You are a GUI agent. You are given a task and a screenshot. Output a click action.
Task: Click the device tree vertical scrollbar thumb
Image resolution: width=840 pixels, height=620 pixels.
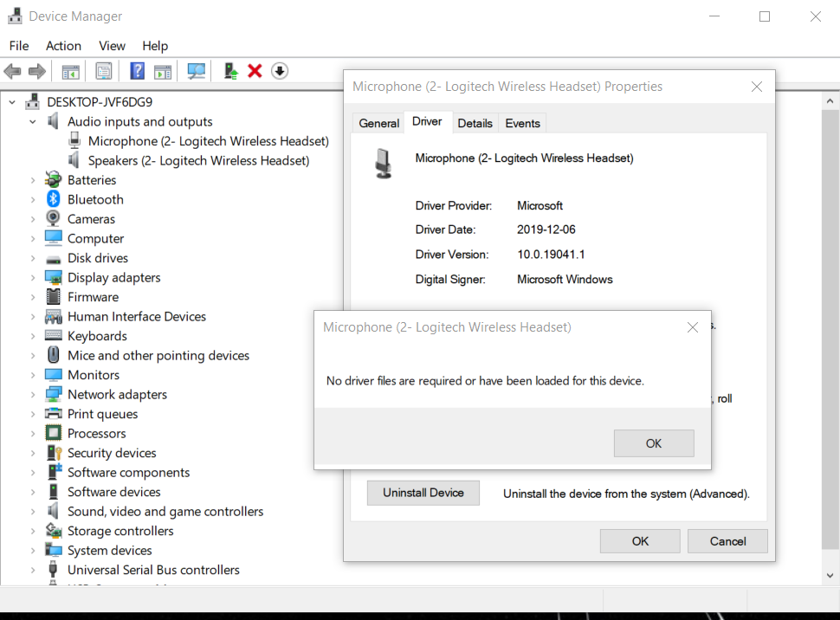[830, 330]
